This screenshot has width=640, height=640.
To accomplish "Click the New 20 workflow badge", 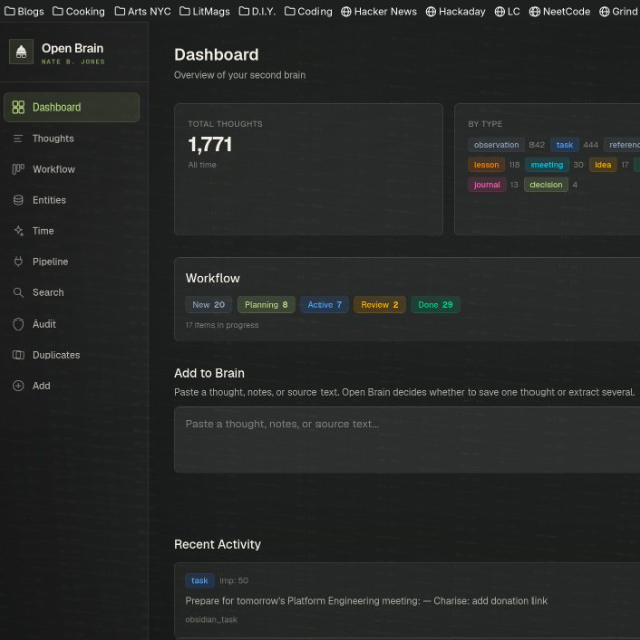I will [x=209, y=305].
